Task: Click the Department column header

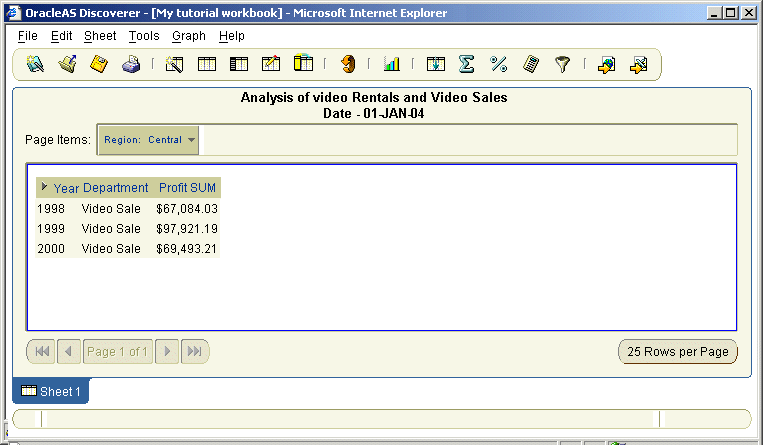Action: coord(115,188)
